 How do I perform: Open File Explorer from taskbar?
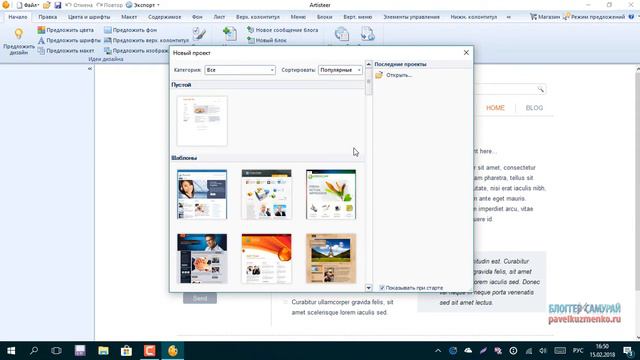coord(103,351)
